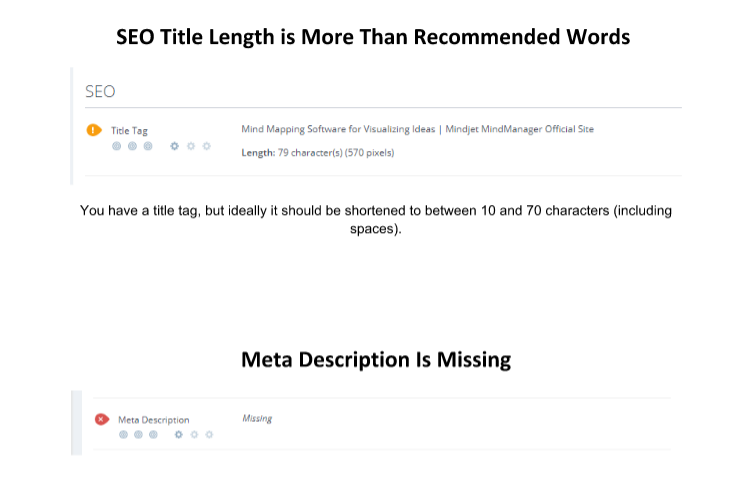
Task: Click the Length 79 character(s) text
Action: point(318,153)
